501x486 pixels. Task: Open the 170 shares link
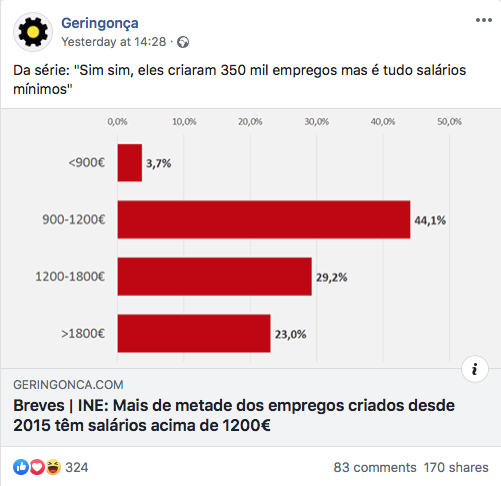(456, 467)
